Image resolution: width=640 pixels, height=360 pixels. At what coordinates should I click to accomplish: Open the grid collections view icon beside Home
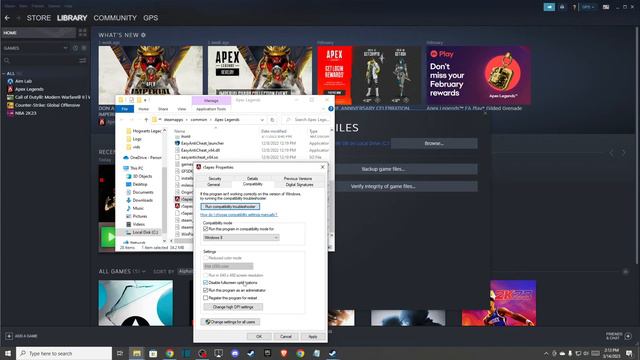(82, 33)
